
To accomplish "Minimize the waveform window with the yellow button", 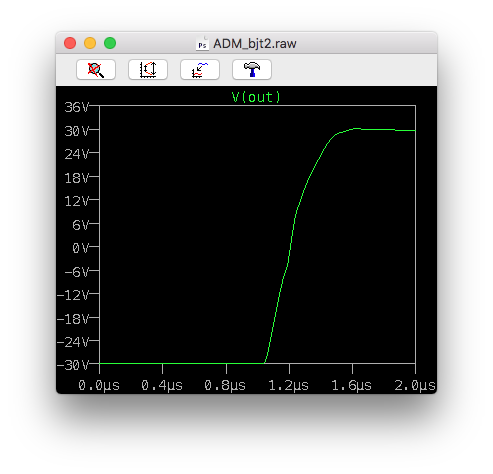I will (x=90, y=43).
